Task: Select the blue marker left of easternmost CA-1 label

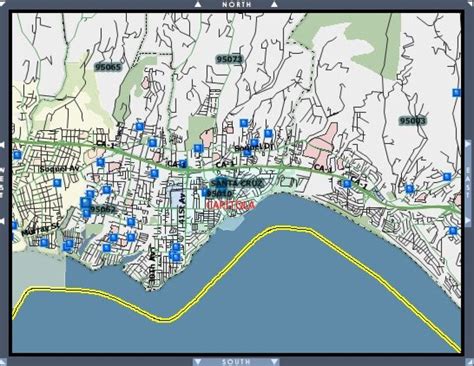Action: [x=347, y=184]
